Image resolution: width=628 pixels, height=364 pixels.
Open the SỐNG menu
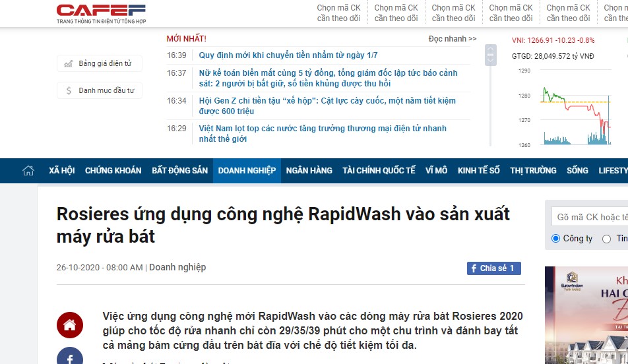click(577, 171)
